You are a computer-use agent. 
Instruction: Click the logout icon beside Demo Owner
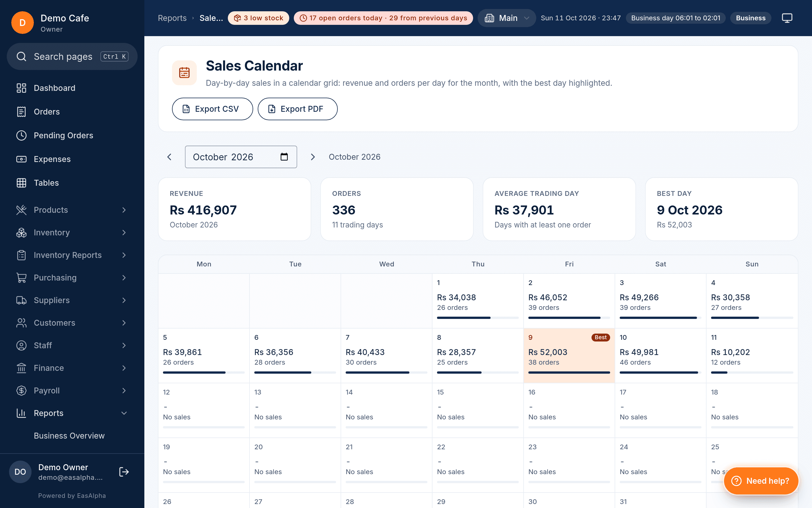click(x=124, y=472)
